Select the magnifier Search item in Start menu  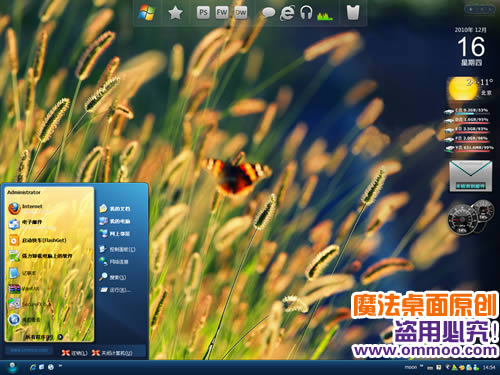click(113, 277)
